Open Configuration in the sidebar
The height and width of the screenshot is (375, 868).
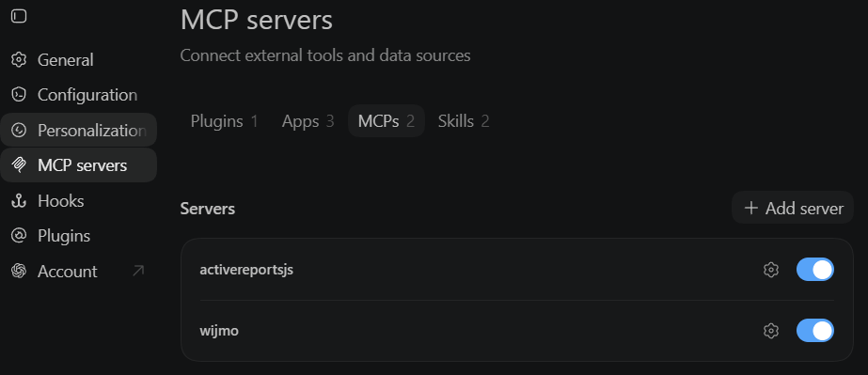click(79, 95)
